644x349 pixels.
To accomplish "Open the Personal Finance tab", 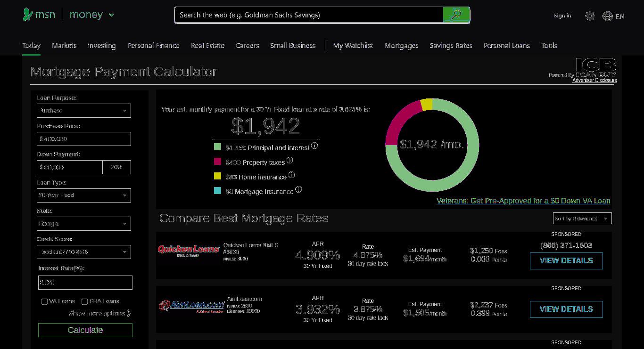I will click(153, 46).
